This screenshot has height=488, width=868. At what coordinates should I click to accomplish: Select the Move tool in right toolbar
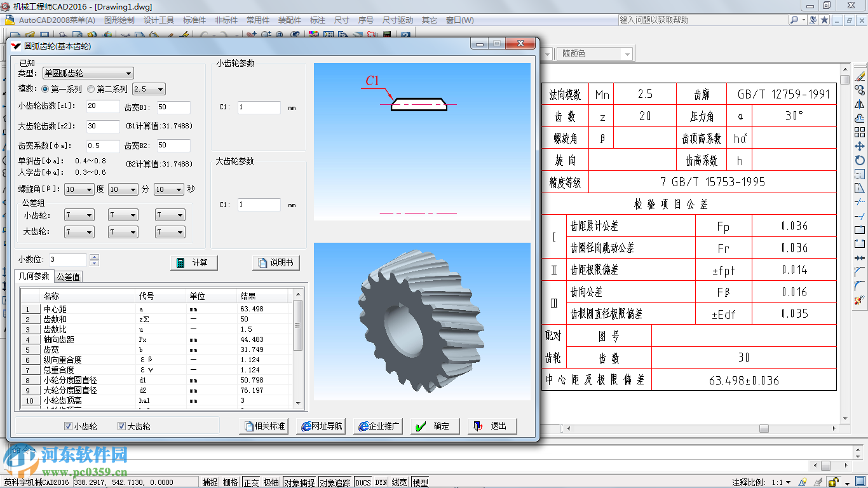point(860,146)
